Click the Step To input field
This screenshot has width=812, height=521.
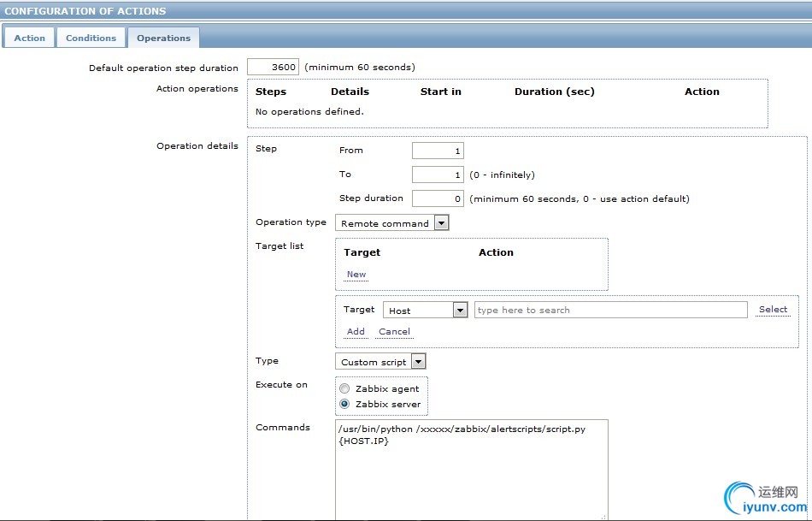438,175
